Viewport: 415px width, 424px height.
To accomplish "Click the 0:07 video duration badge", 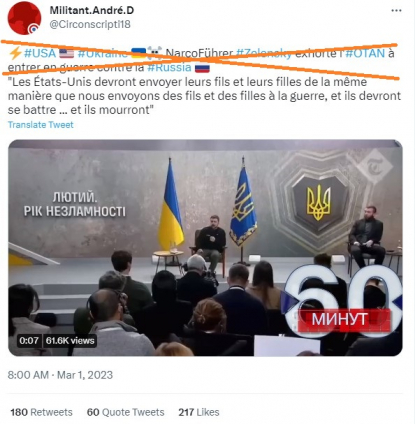I will click(29, 340).
